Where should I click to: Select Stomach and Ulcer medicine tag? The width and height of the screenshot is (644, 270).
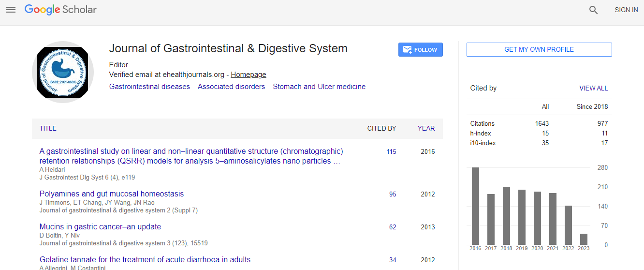319,87
